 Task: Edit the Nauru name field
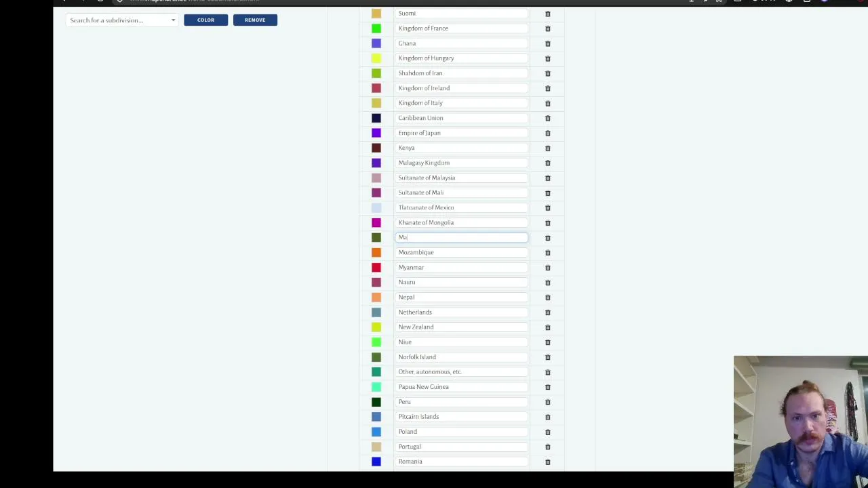461,282
